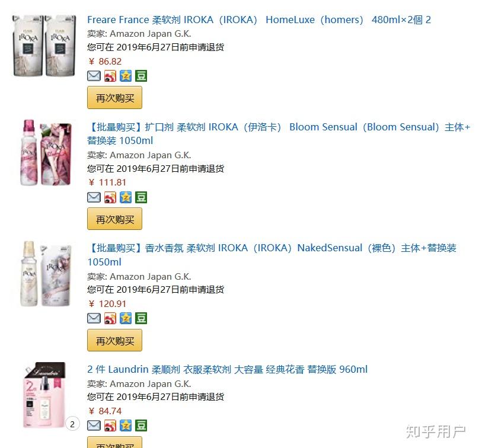
Task: Share Bloom Sensual item on Weibo
Action: [x=110, y=197]
